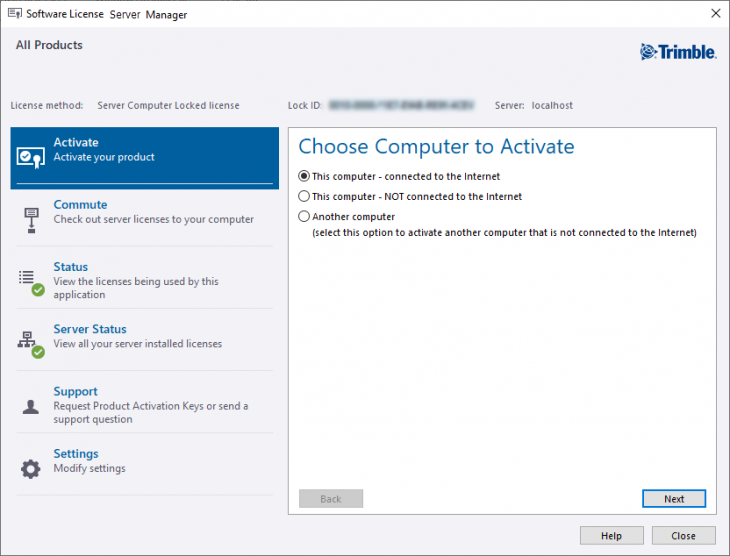
Task: Open the Server Status section heading
Action: click(90, 329)
